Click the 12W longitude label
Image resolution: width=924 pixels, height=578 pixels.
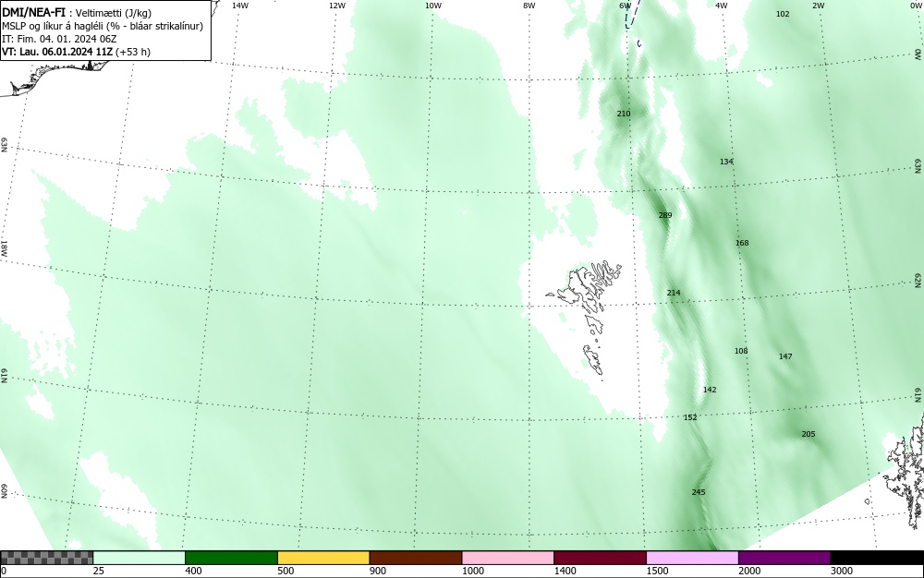(x=336, y=6)
